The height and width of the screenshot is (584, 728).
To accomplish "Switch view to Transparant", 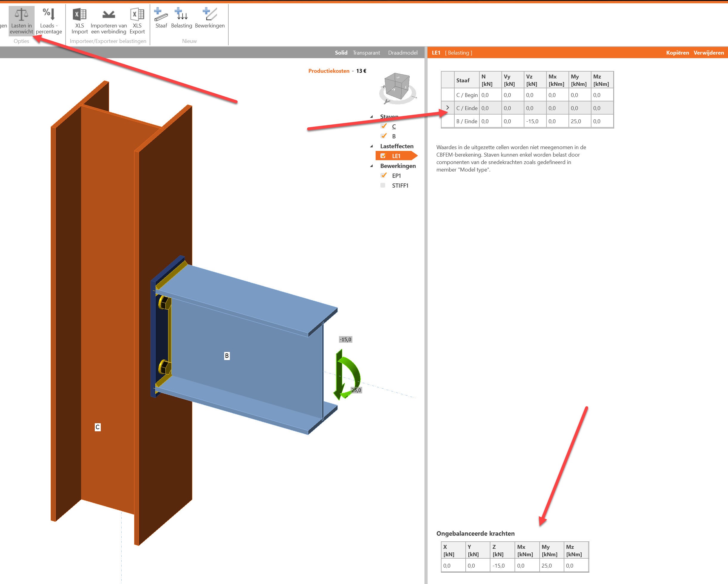I will (366, 53).
